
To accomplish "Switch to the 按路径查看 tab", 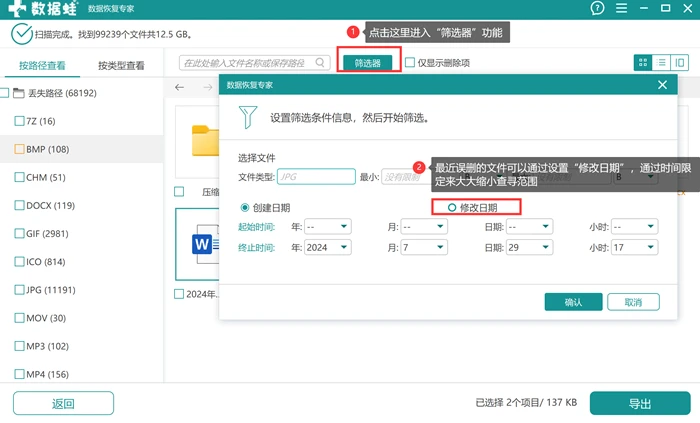I will coord(42,66).
